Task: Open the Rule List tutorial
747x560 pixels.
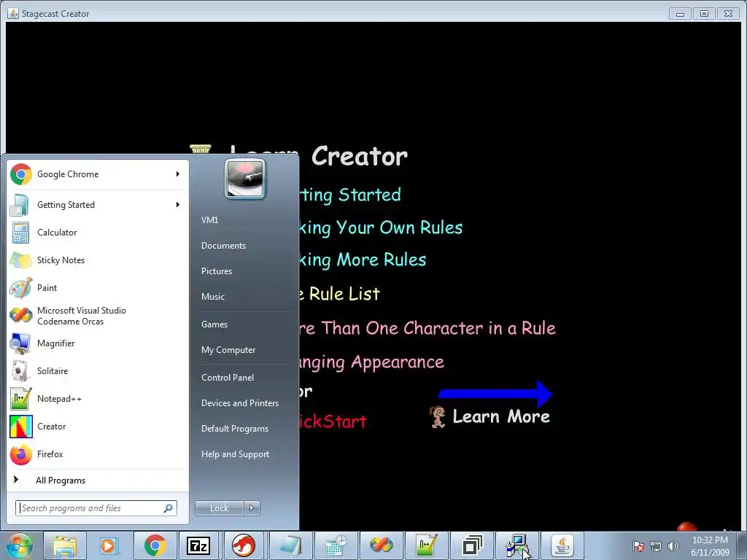Action: tap(339, 294)
